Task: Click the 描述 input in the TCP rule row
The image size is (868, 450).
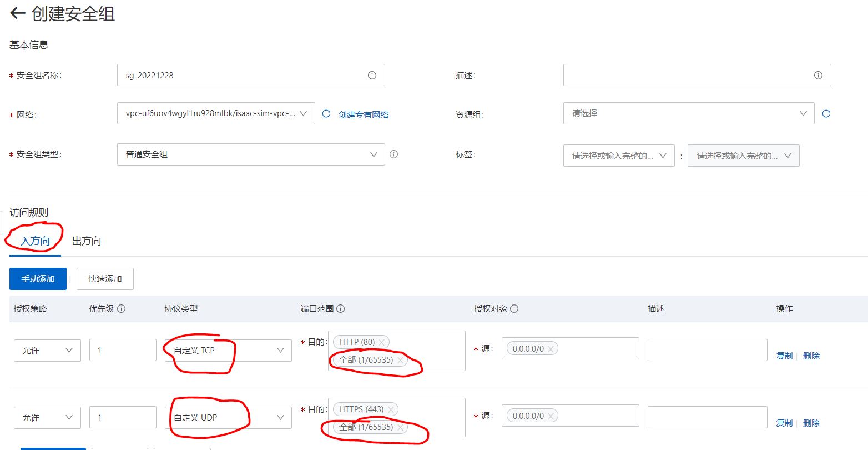Action: (x=707, y=350)
